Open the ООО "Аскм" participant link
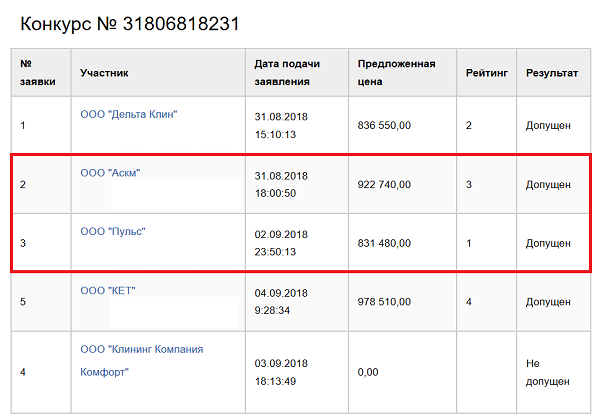 (x=110, y=172)
